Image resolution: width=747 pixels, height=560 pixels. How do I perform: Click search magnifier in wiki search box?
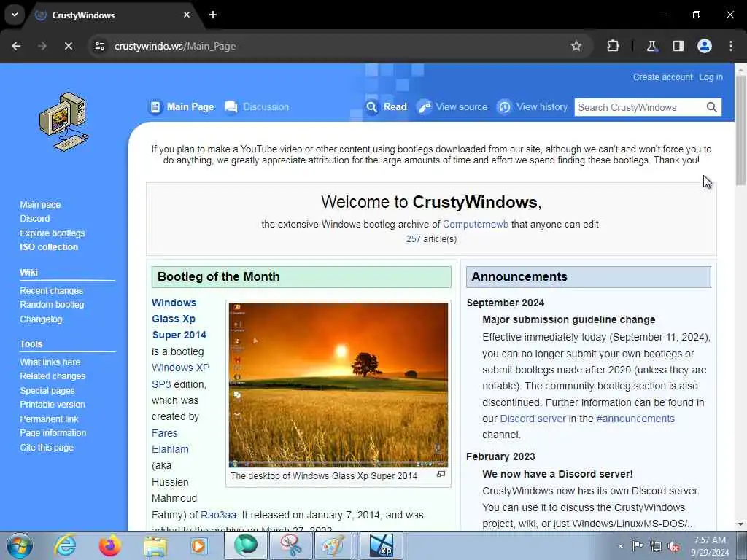(711, 107)
